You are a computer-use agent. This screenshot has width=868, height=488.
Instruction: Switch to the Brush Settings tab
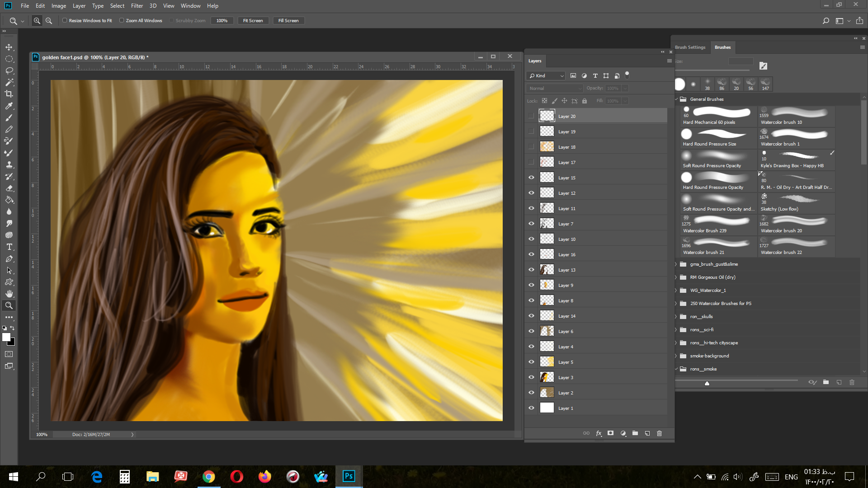point(690,47)
